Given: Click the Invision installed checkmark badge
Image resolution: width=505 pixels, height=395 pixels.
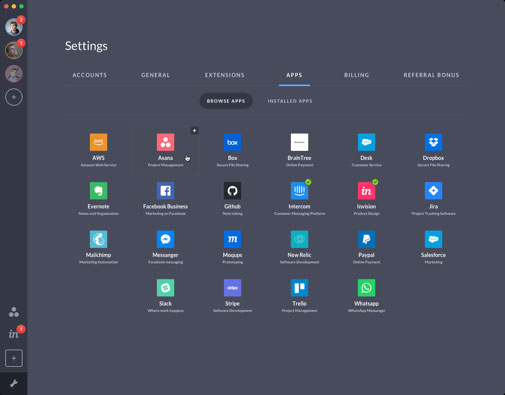Looking at the screenshot, I should [375, 182].
